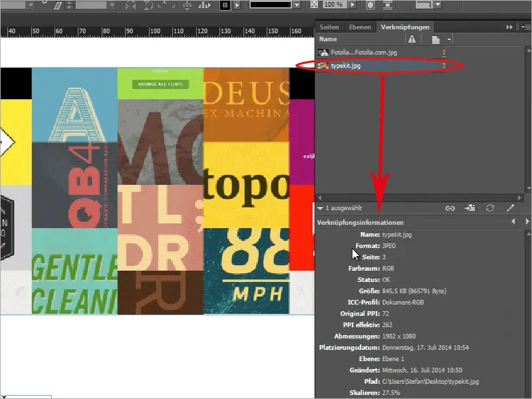532x399 pixels.
Task: Sort links by the Name column header
Action: tap(328, 39)
